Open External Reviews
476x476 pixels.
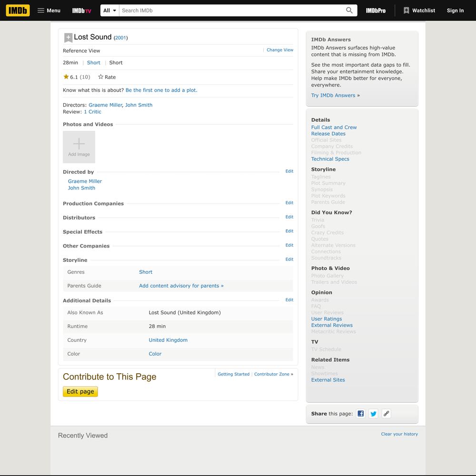point(332,325)
